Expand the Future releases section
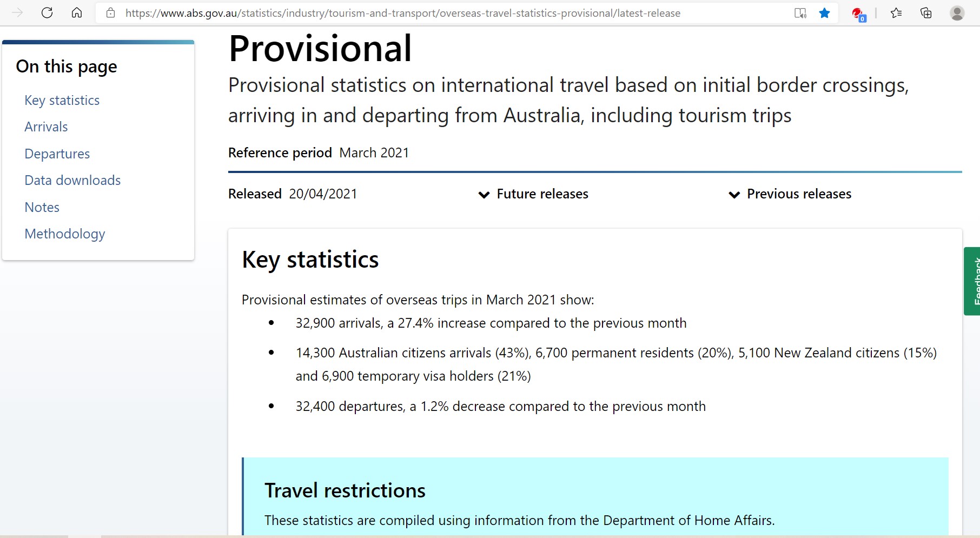This screenshot has width=980, height=538. click(533, 194)
